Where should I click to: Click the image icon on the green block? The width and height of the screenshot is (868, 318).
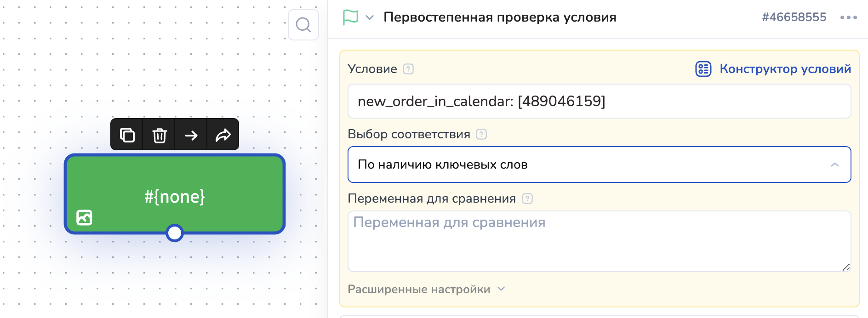click(x=84, y=217)
